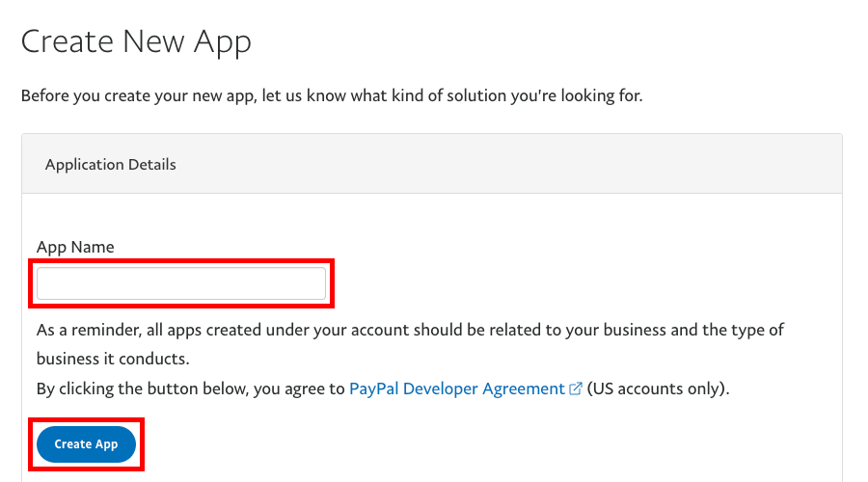Click the App Name label
The image size is (868, 482).
tap(75, 247)
